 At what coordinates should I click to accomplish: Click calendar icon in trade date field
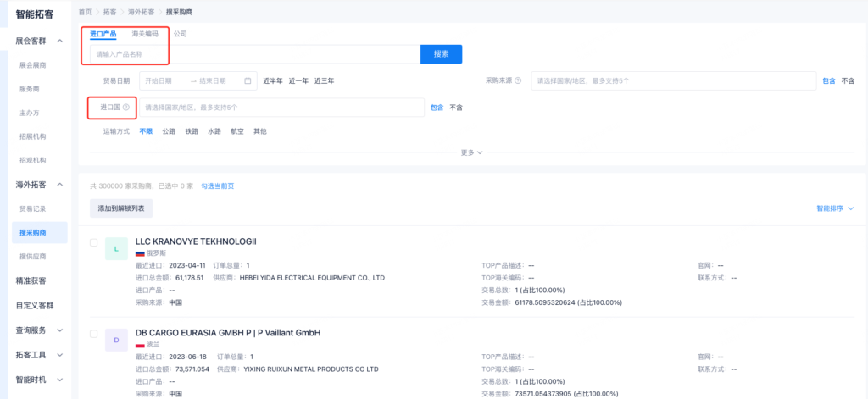(248, 81)
